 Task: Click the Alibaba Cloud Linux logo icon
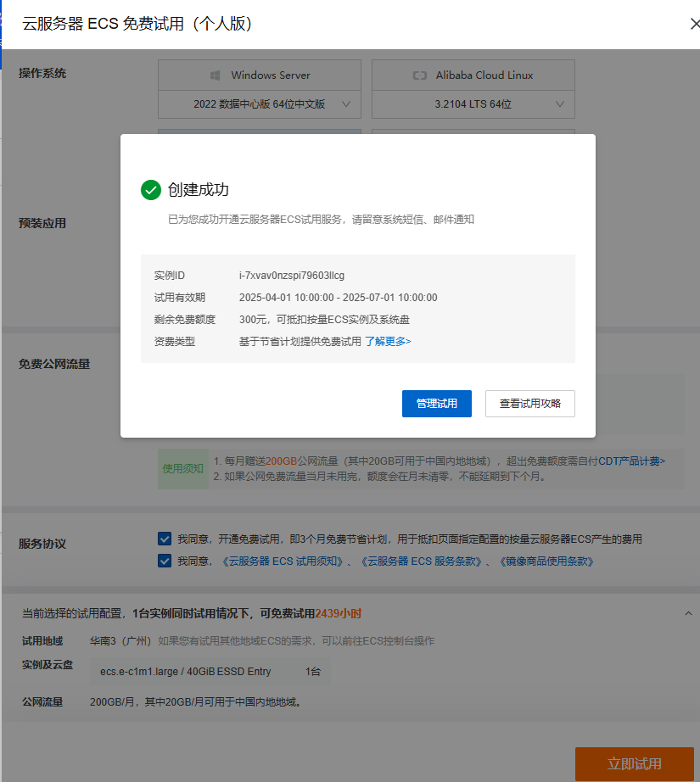pos(419,75)
